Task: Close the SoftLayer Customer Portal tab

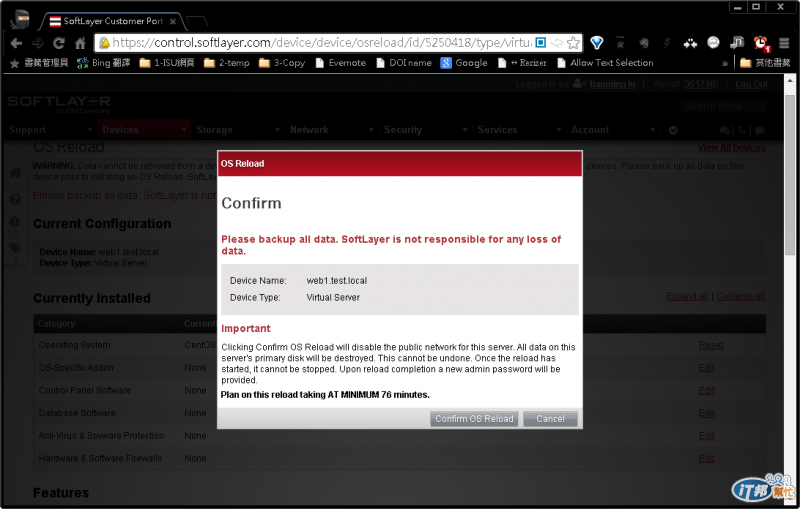Action: point(173,21)
